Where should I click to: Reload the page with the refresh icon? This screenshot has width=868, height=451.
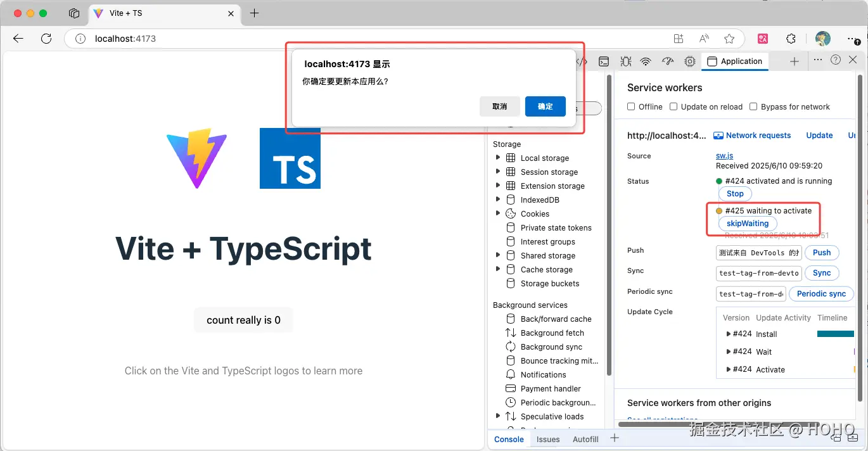[46, 39]
